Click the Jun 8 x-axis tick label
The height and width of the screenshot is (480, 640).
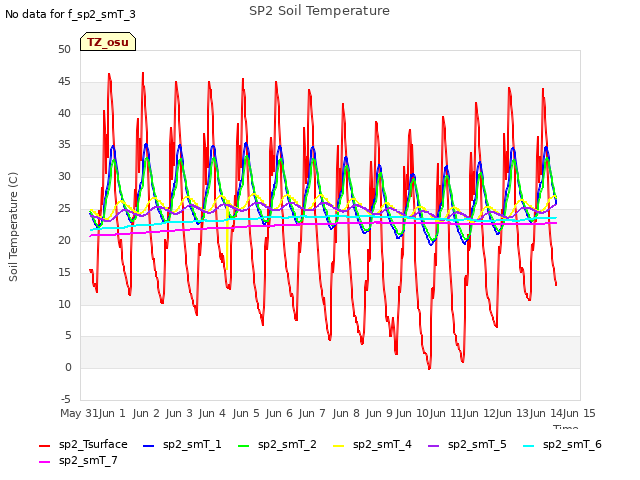[x=346, y=413]
